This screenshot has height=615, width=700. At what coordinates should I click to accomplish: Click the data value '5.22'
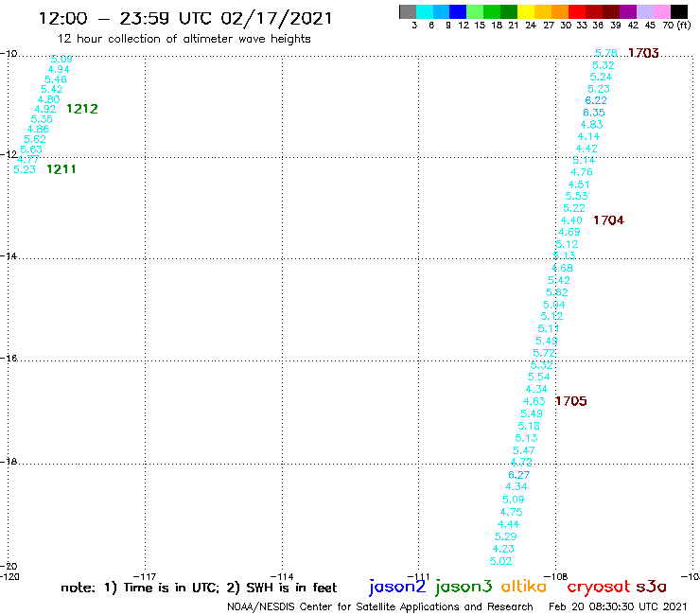(573, 208)
